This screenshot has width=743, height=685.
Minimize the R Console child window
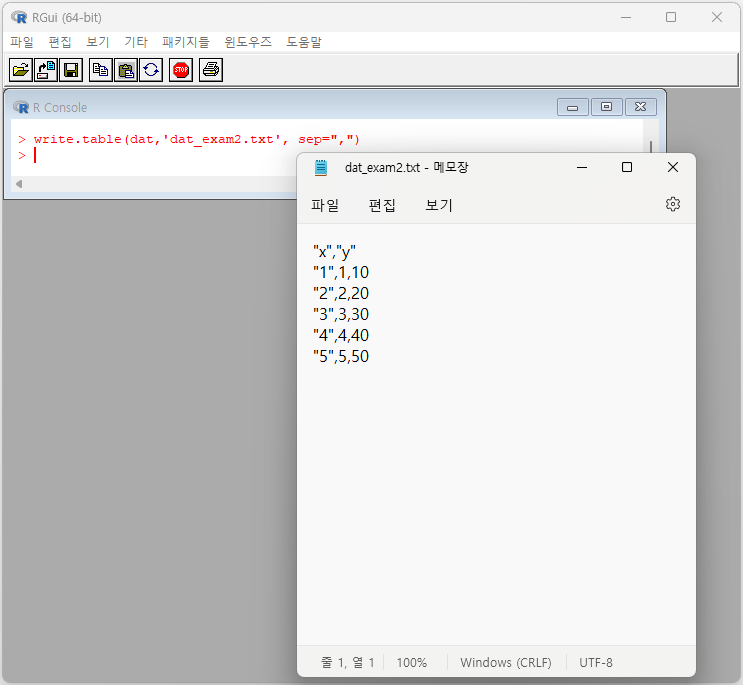(572, 107)
